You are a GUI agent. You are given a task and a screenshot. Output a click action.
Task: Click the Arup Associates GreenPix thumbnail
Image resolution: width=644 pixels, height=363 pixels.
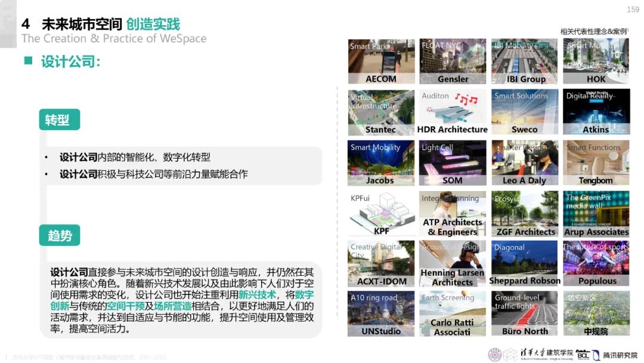point(596,214)
